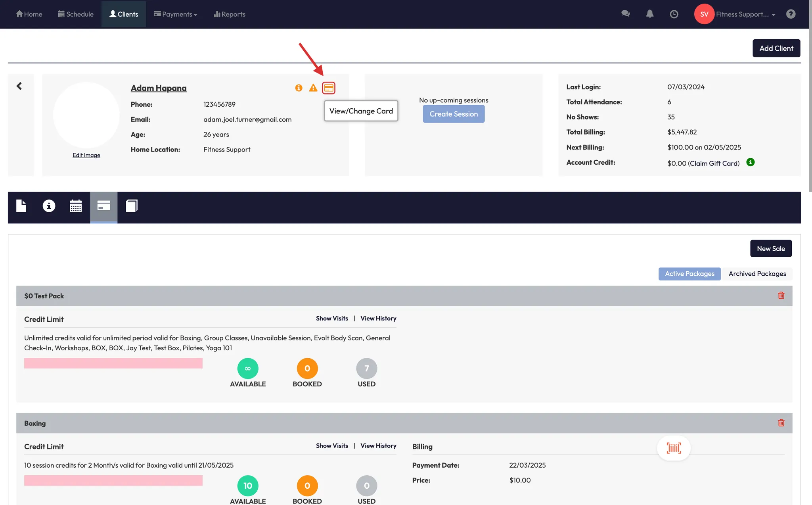Open the notifications bell icon

(649, 14)
